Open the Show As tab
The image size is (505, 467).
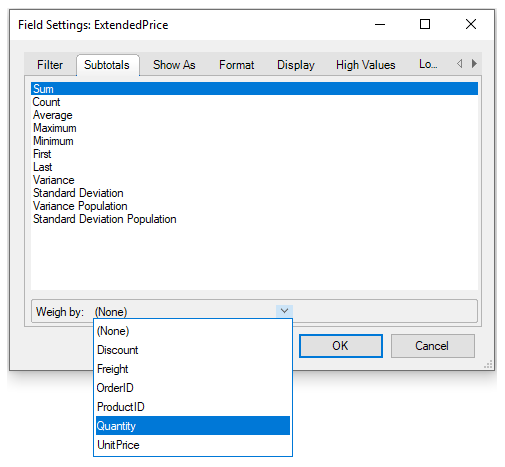(174, 65)
